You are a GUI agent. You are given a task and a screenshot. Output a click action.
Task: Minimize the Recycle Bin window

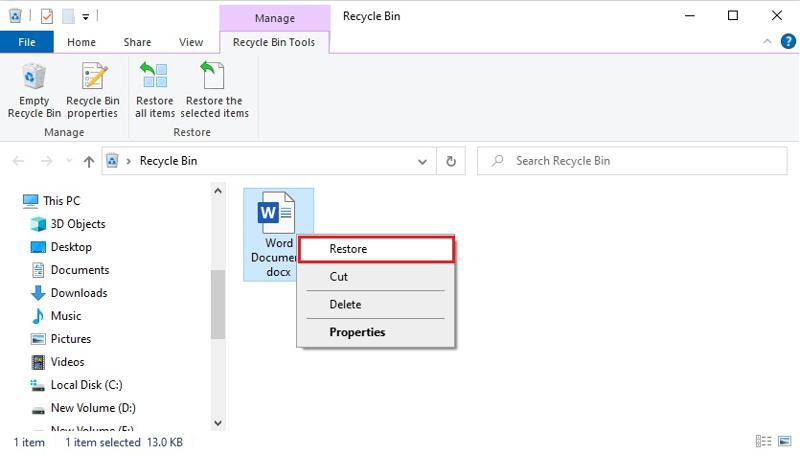[x=690, y=16]
